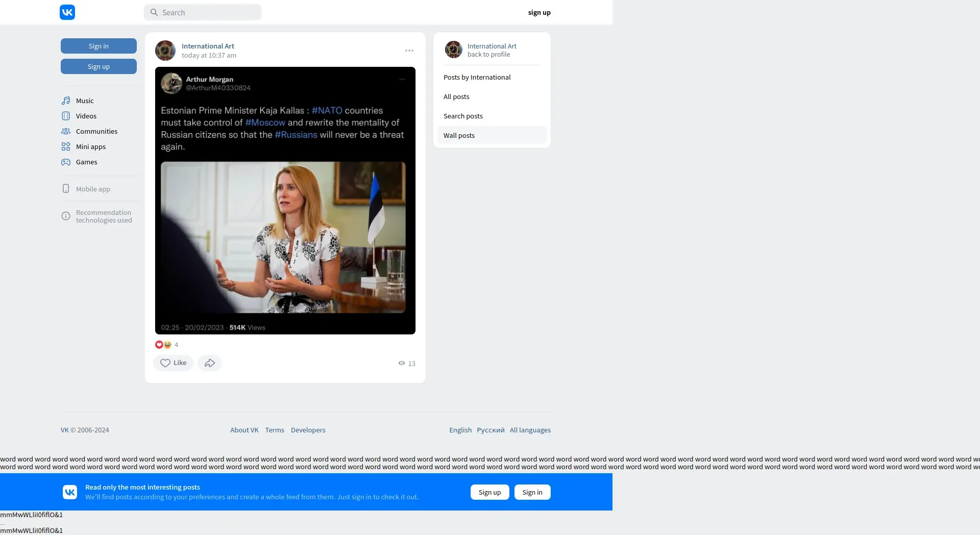Select Search posts option

click(492, 116)
